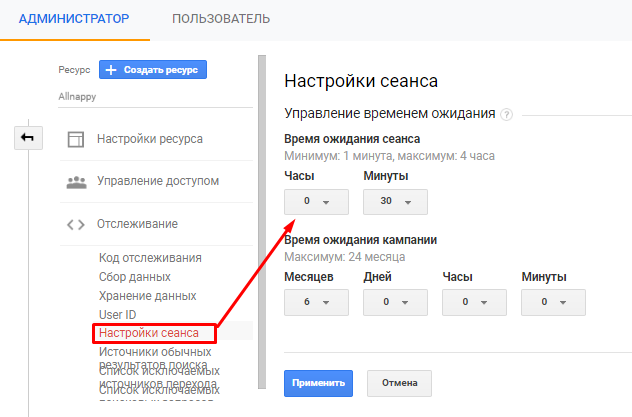Image resolution: width=632 pixels, height=417 pixels.
Task: Switch to the ПОЛЬЗОВАТЕЛЬ tab
Action: pyautogui.click(x=221, y=19)
